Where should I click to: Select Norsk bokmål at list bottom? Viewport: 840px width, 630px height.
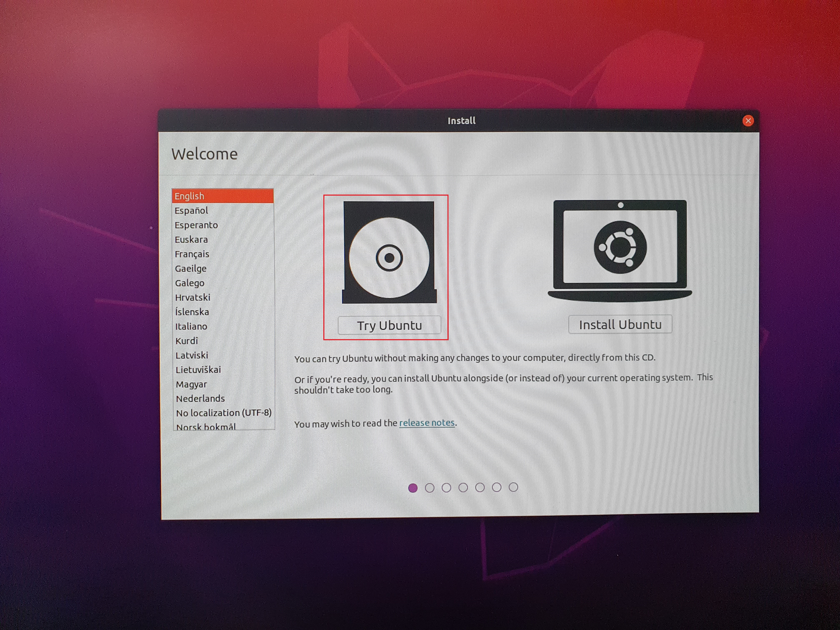click(206, 426)
